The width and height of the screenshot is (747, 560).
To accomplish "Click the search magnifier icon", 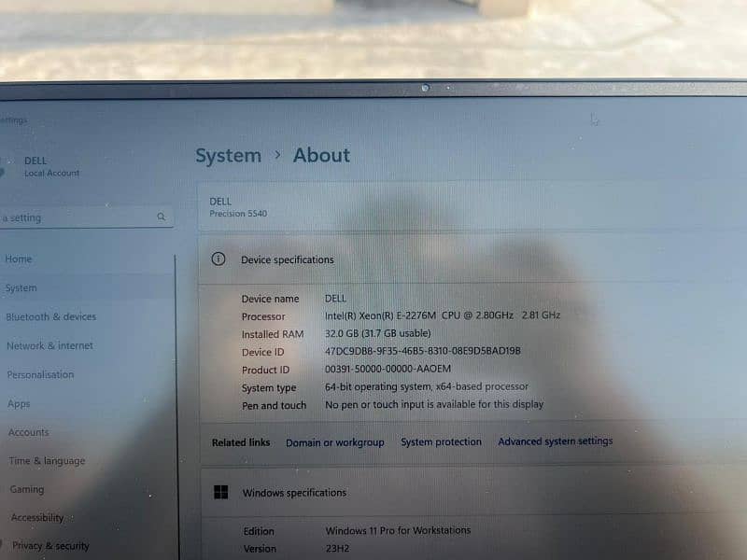I will (x=161, y=217).
